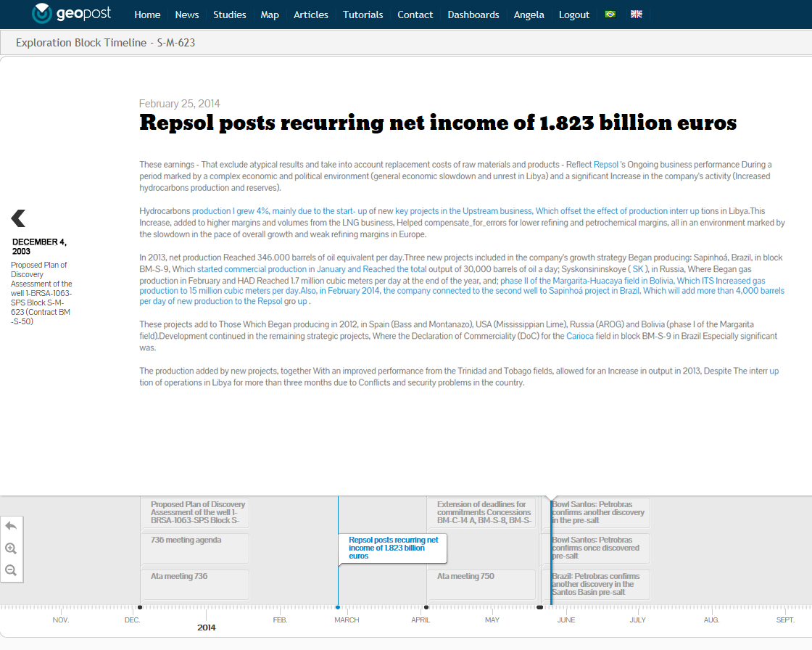This screenshot has height=650, width=812.
Task: Go to previous timeline event arrow
Action: click(x=18, y=218)
